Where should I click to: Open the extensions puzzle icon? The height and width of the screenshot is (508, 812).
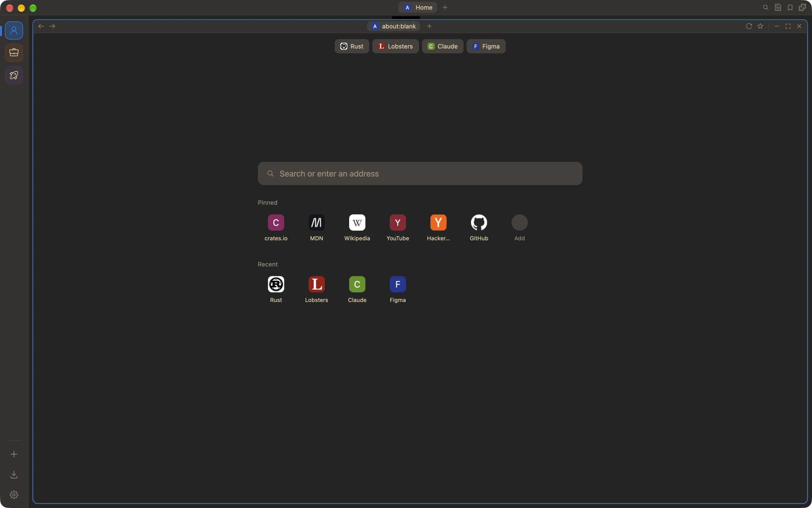pyautogui.click(x=802, y=7)
